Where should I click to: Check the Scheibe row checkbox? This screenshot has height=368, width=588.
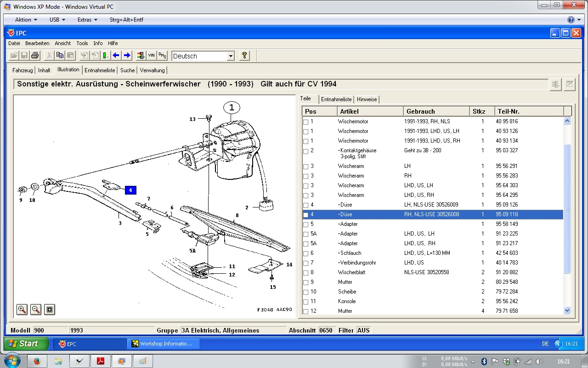point(306,292)
